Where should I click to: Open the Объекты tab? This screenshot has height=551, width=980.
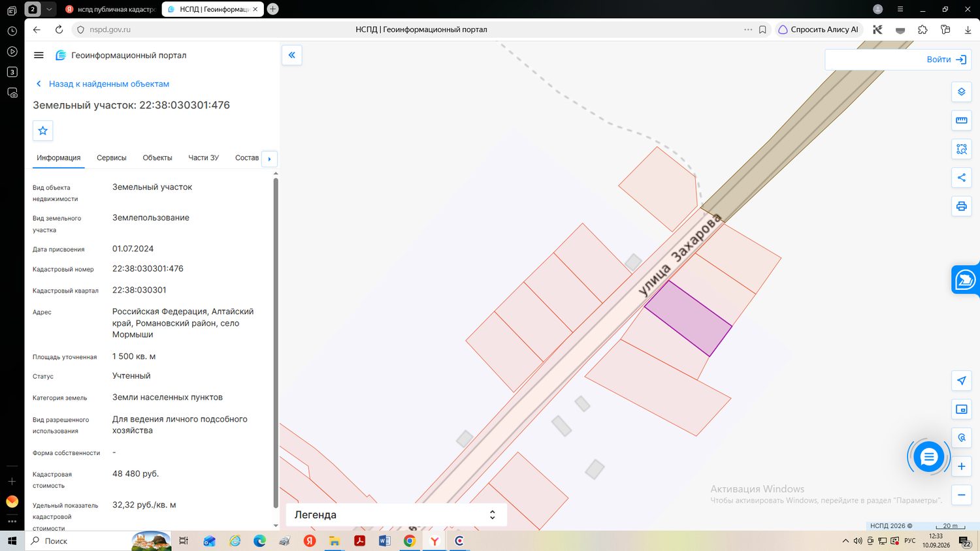[x=157, y=158]
